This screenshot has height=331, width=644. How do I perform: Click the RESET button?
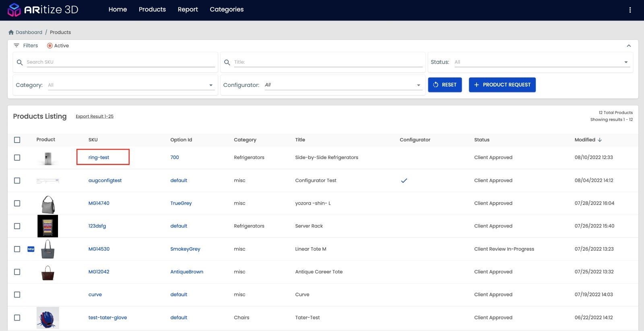[x=445, y=85]
